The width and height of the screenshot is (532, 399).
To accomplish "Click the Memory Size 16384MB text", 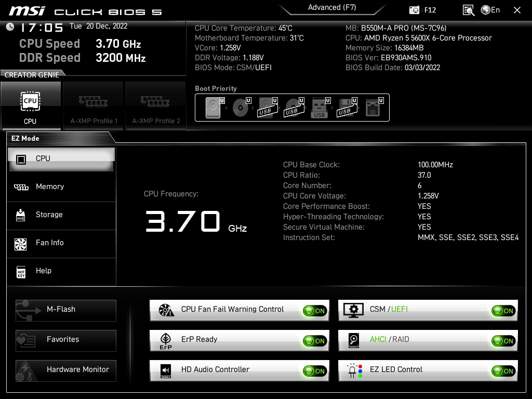I will 384,48.
